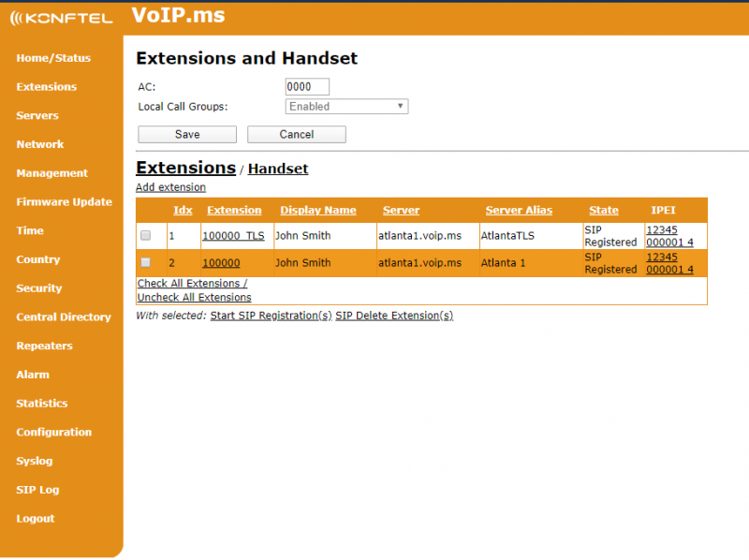
Task: Click the IPEI column header
Action: pos(663,211)
